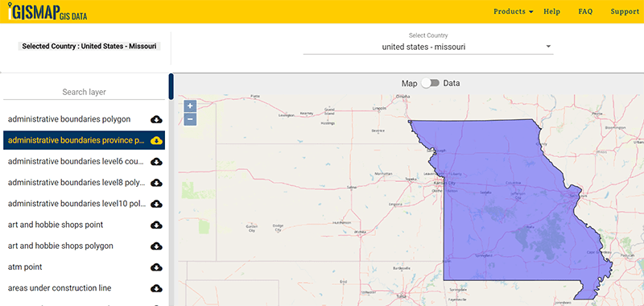
Task: Focus the Search layer field
Action: 84,92
